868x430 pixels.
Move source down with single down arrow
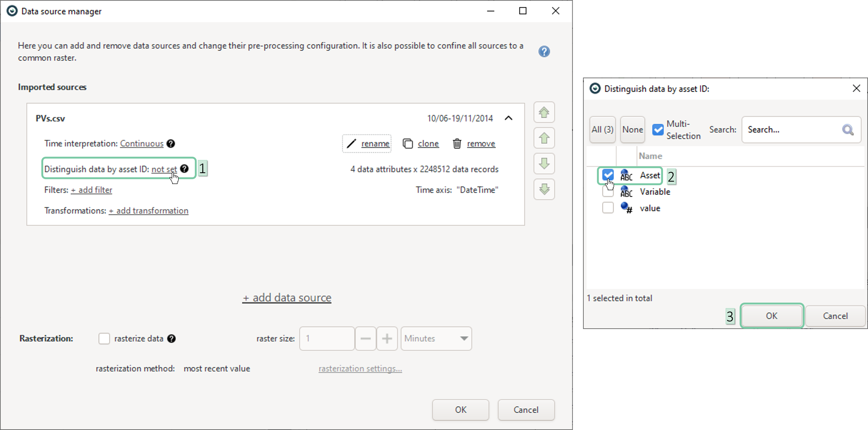point(544,164)
